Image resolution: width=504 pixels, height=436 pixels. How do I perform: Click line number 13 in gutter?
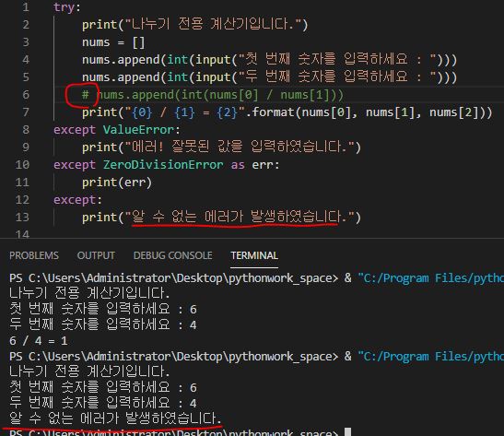(x=22, y=217)
